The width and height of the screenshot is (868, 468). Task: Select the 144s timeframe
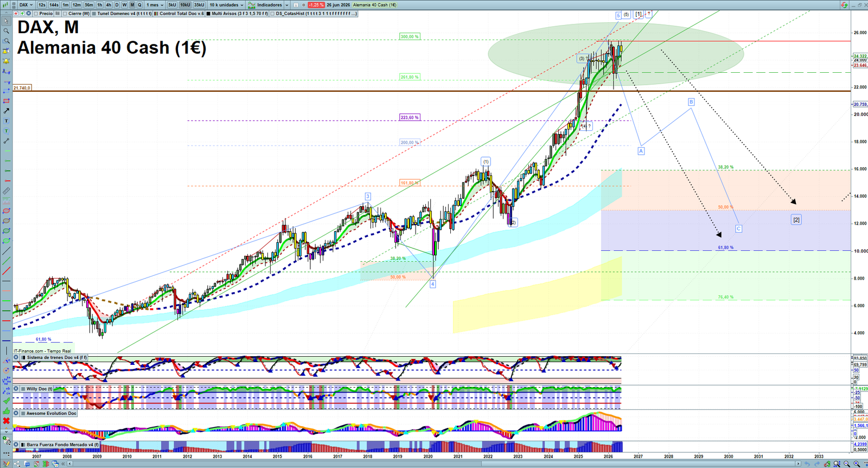[x=54, y=5]
